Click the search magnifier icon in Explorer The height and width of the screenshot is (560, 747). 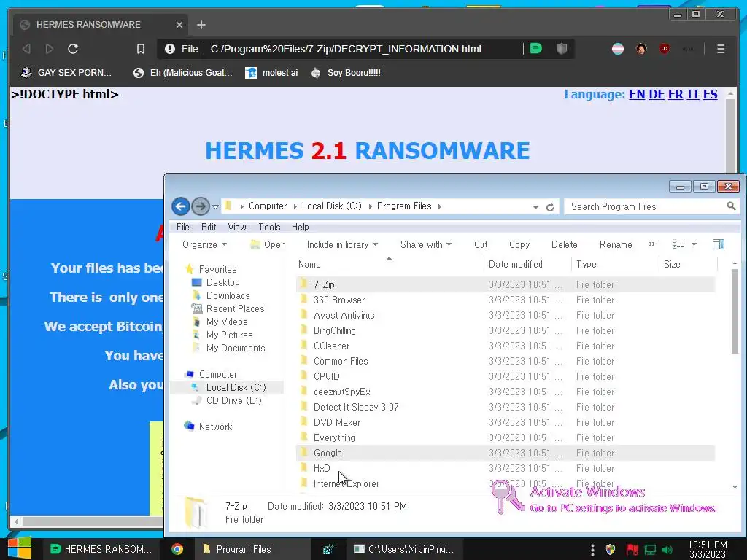click(731, 206)
